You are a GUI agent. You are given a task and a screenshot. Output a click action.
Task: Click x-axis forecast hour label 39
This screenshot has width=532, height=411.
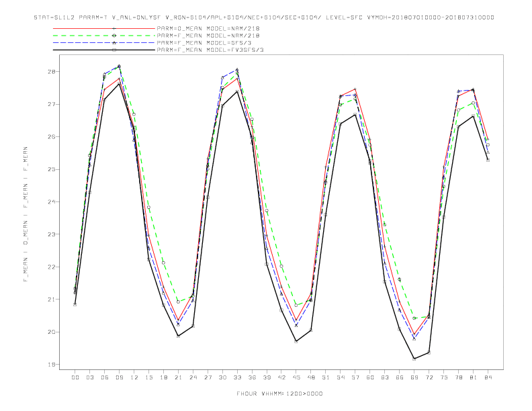pyautogui.click(x=267, y=377)
